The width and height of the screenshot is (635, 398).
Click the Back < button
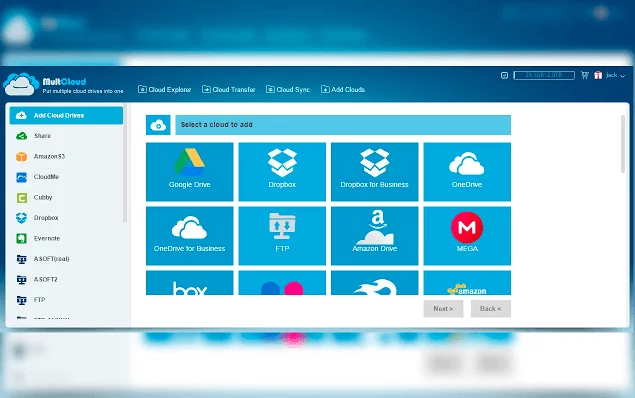coord(490,309)
